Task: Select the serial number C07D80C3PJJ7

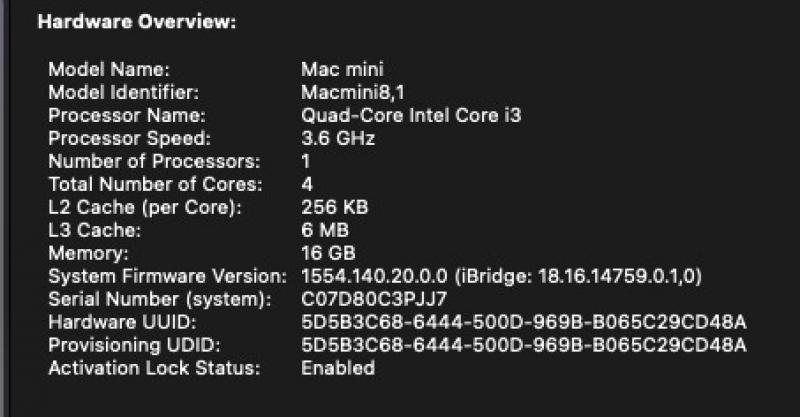Action: click(374, 299)
